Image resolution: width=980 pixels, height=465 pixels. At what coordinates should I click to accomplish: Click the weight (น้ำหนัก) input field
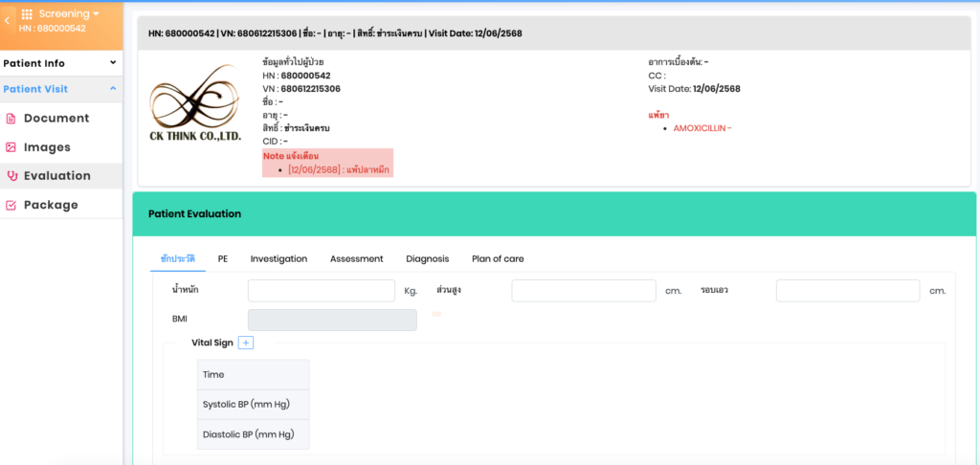321,291
